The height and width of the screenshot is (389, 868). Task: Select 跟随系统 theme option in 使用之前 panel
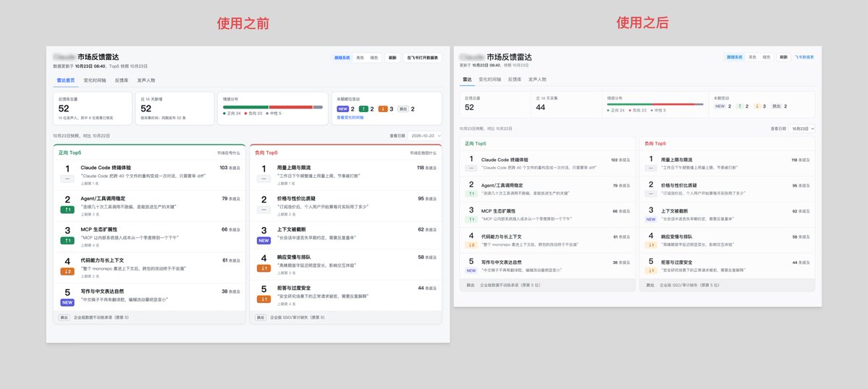coord(342,57)
